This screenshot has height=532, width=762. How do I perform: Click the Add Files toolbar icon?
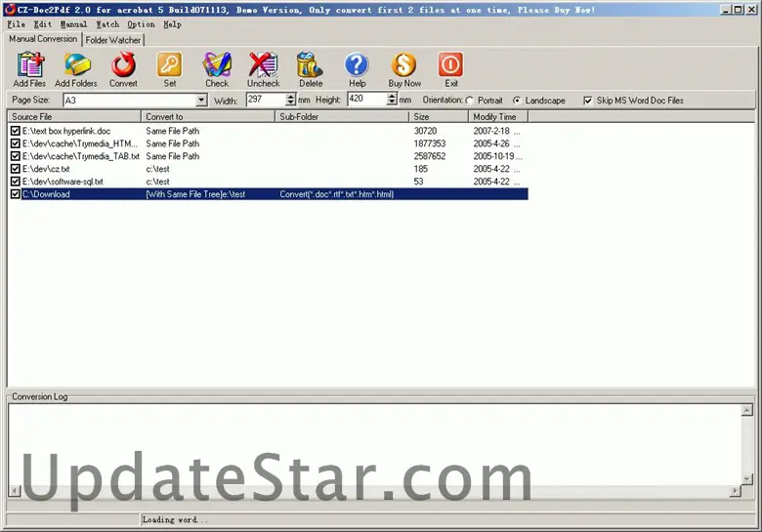coord(30,65)
